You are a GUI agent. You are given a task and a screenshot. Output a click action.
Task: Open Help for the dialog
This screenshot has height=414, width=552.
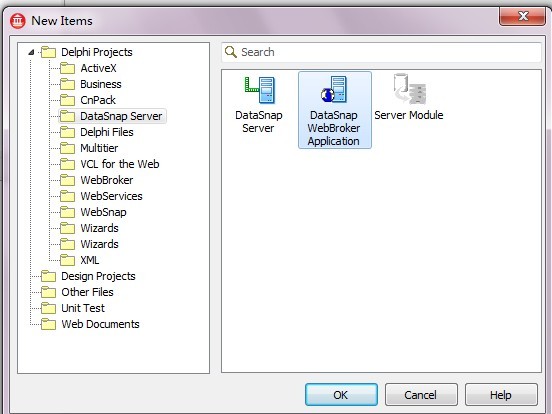pyautogui.click(x=501, y=395)
